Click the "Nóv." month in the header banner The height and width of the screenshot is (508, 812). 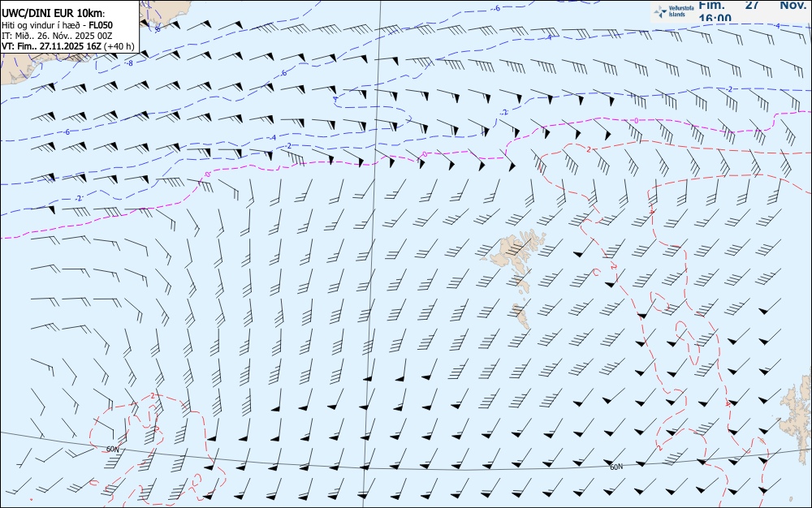click(793, 5)
